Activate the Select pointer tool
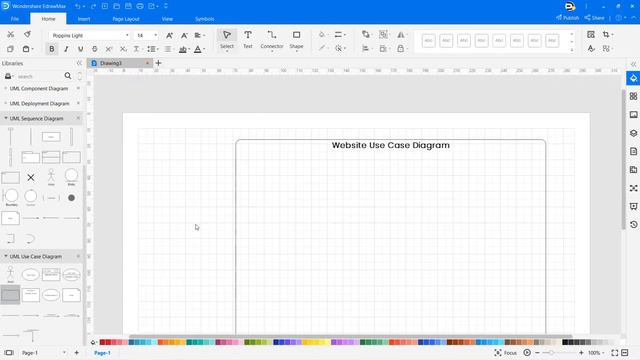 pyautogui.click(x=227, y=39)
